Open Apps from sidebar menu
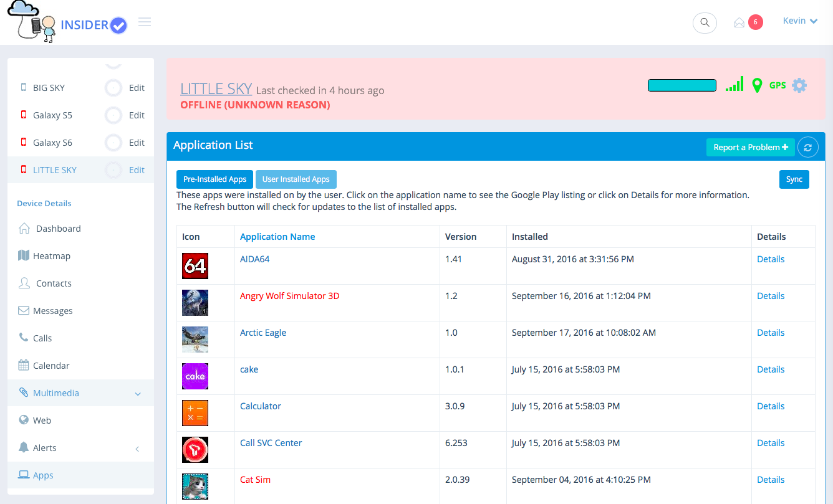Viewport: 833px width, 504px height. [x=43, y=475]
